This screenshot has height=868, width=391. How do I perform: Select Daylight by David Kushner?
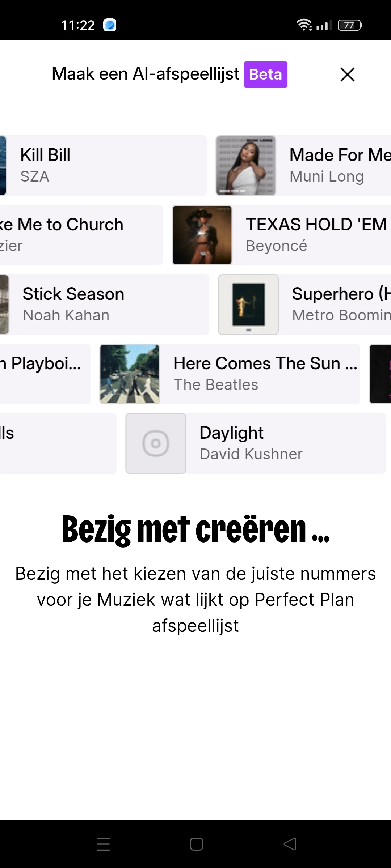(x=256, y=443)
